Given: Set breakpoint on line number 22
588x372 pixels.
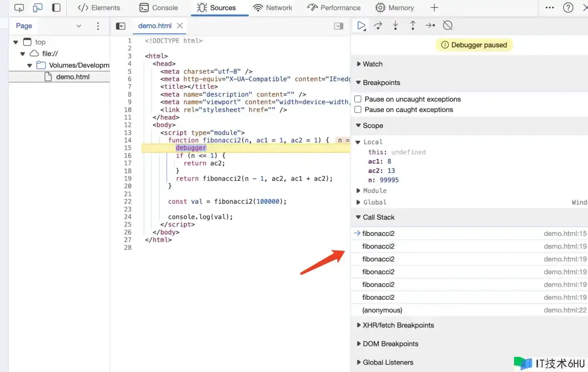Looking at the screenshot, I should tap(128, 201).
